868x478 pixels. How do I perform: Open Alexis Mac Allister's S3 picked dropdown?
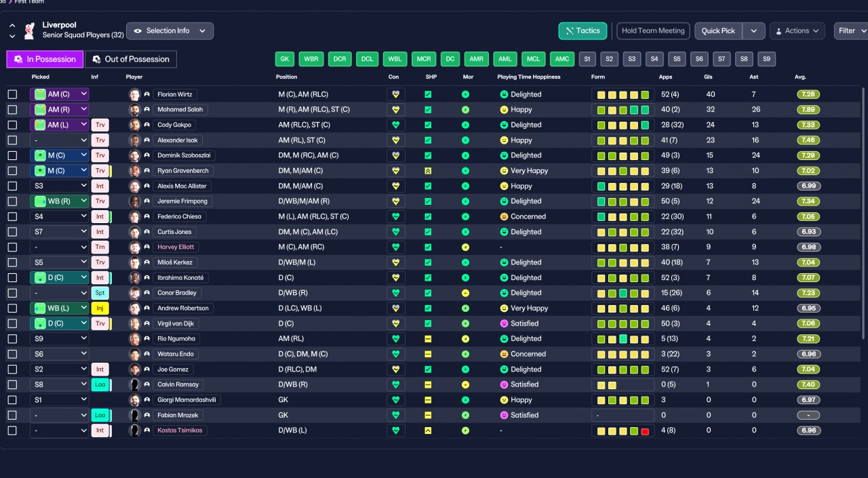coord(60,186)
